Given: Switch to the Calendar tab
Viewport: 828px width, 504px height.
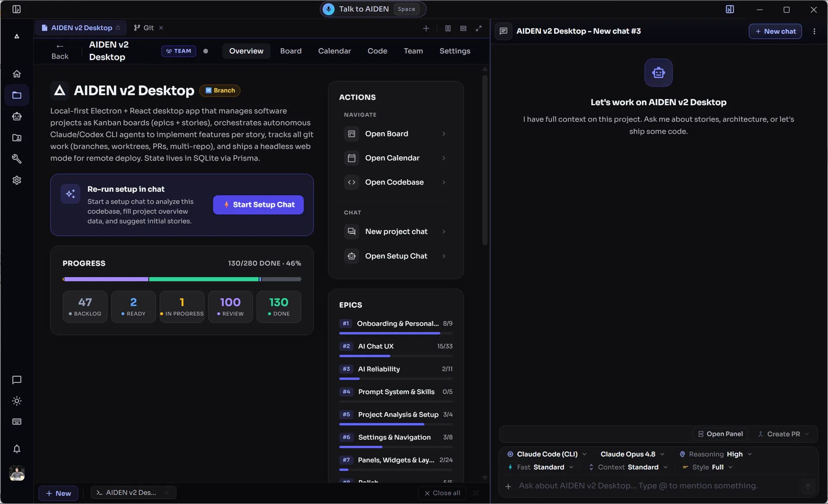Looking at the screenshot, I should (335, 51).
